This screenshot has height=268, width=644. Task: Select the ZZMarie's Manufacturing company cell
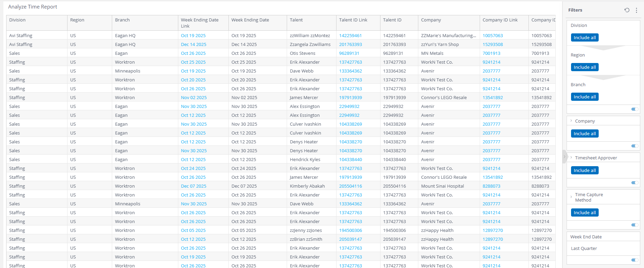[449, 35]
